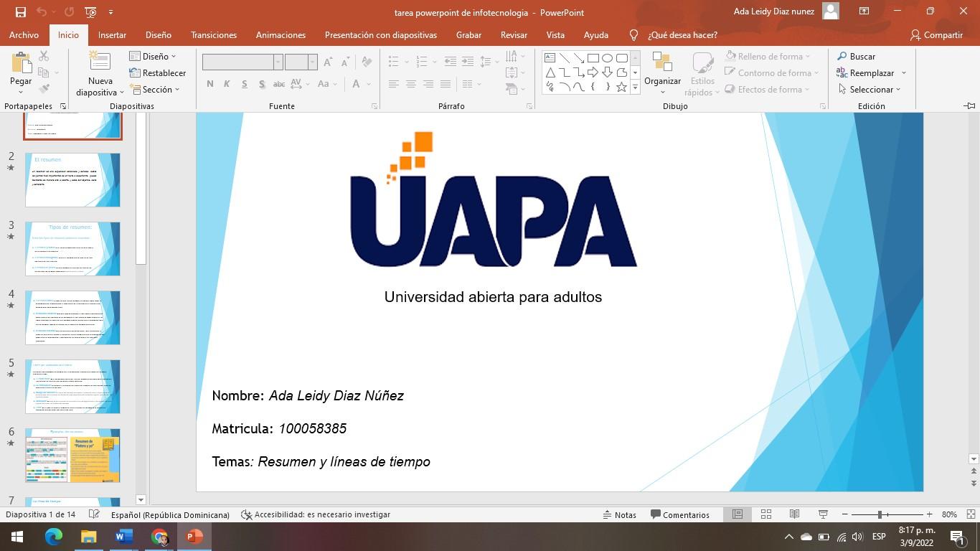Align text right in the Párrafo group
Screen dimensions: 980x551
coord(428,84)
